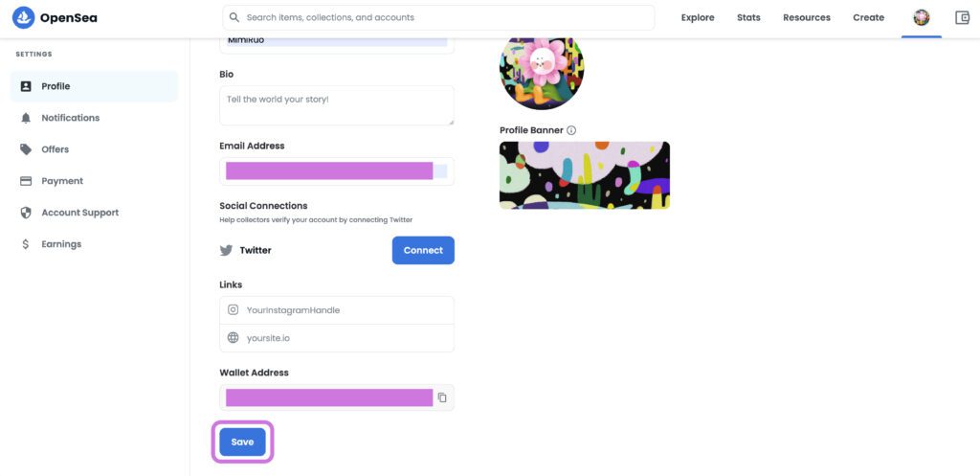
Task: Click the Notifications bell icon
Action: coord(26,118)
